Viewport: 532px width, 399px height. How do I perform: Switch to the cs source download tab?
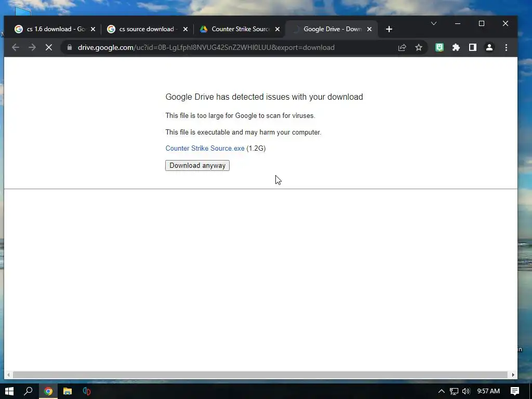click(147, 29)
